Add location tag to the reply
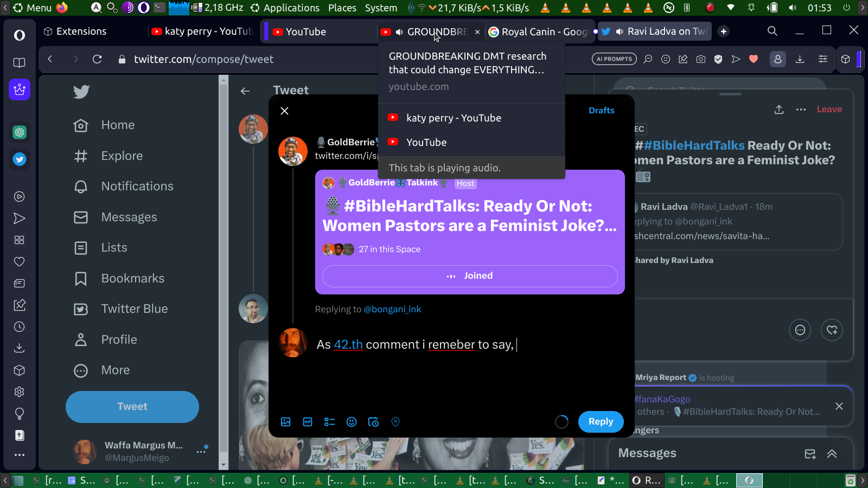 tap(395, 422)
